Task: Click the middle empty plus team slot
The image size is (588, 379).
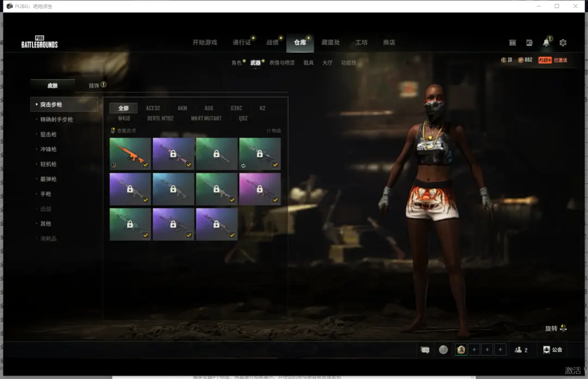Action: [487, 350]
